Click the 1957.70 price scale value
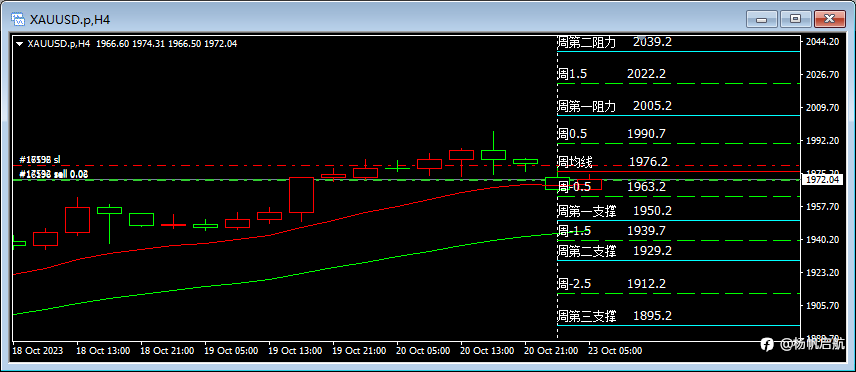The image size is (856, 372). [824, 206]
